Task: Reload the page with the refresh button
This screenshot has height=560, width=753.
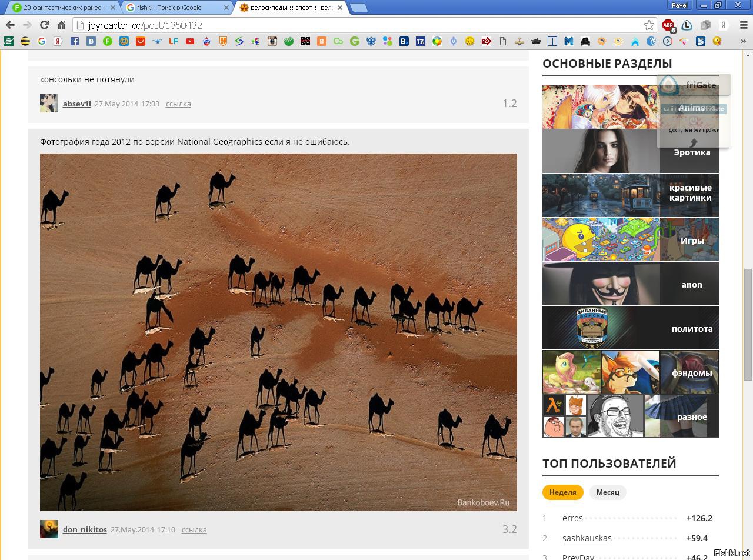Action: click(44, 25)
